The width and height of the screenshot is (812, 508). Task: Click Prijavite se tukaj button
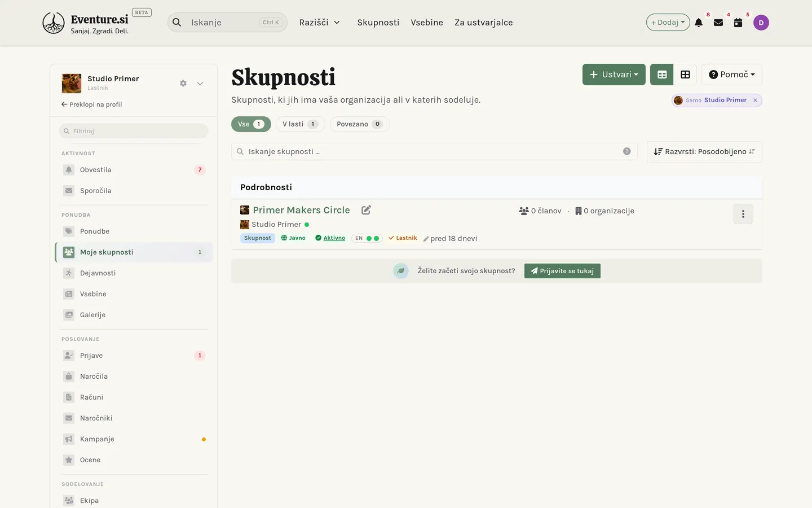click(x=562, y=271)
